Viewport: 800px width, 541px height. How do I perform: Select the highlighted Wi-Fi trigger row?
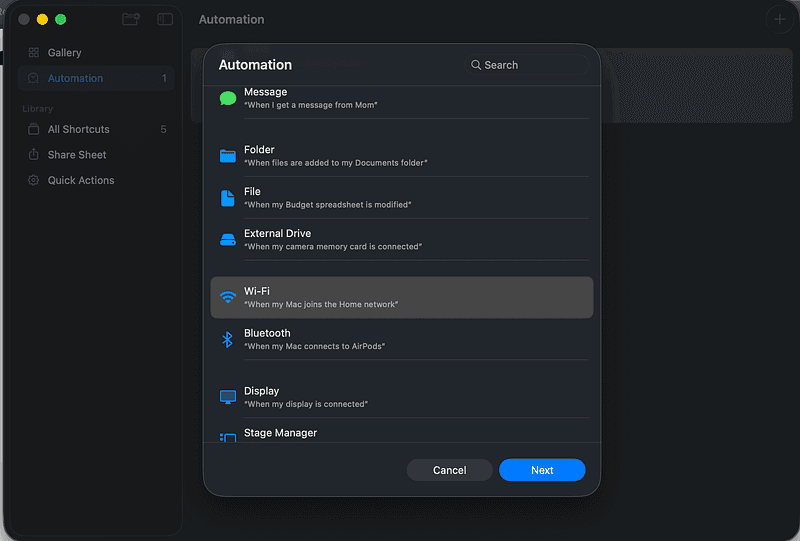coord(402,298)
